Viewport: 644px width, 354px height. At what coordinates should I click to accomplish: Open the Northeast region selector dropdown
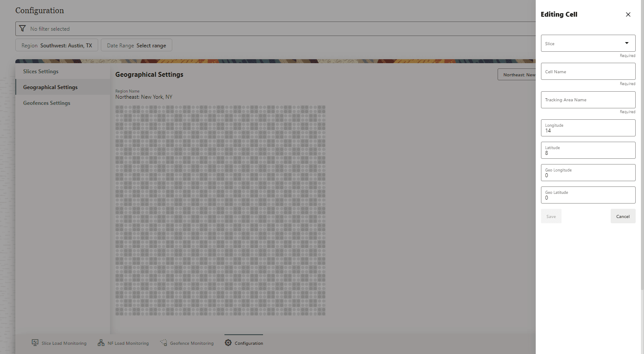(517, 75)
